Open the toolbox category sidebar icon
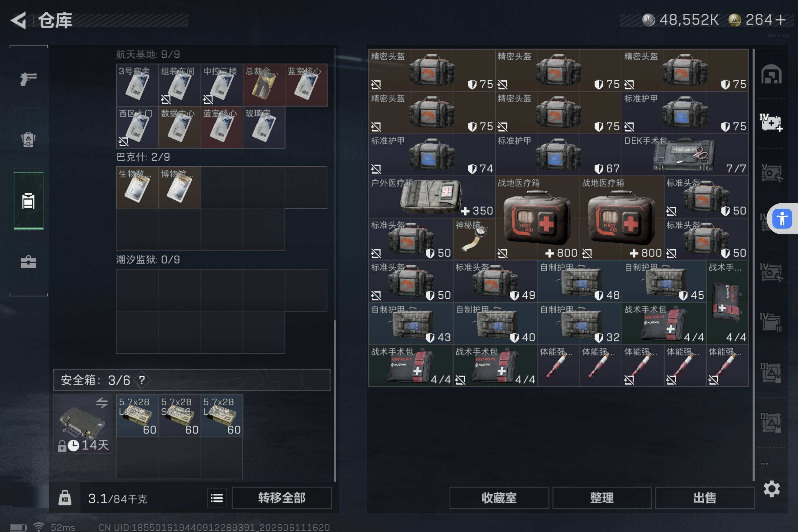Image resolution: width=798 pixels, height=532 pixels. (28, 262)
